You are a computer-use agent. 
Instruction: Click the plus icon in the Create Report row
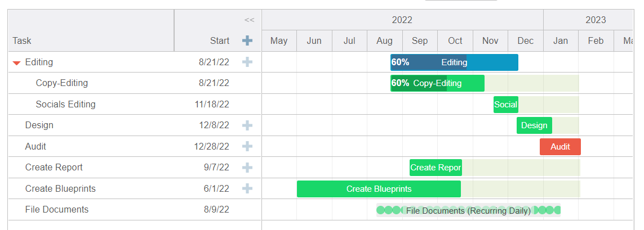pyautogui.click(x=247, y=168)
